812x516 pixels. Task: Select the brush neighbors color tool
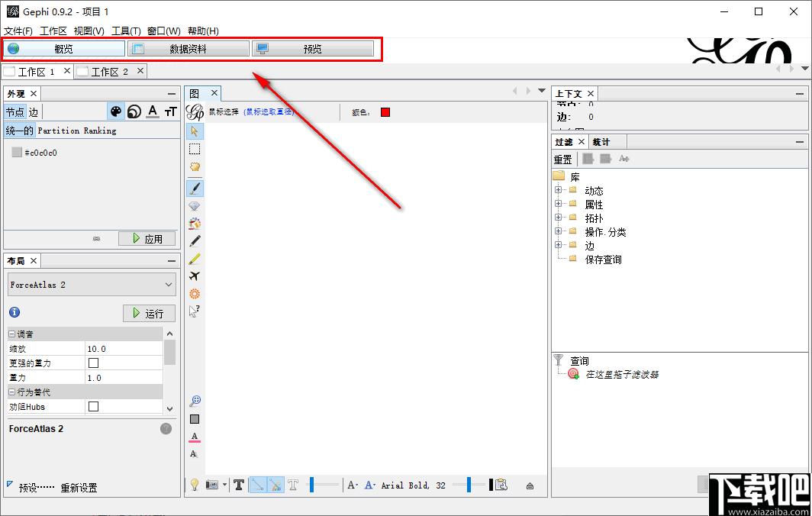coord(195,224)
